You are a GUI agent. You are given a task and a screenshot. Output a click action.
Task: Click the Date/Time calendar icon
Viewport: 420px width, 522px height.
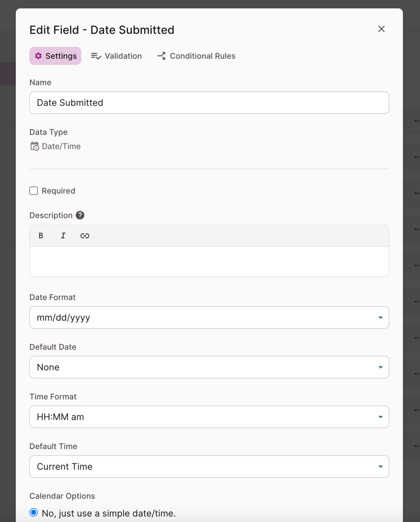pyautogui.click(x=34, y=146)
